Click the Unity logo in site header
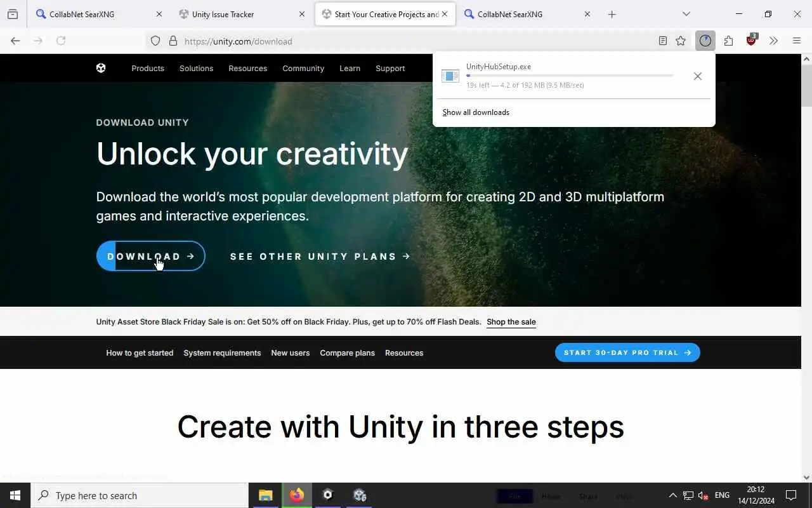Viewport: 812px width, 508px height. [101, 68]
